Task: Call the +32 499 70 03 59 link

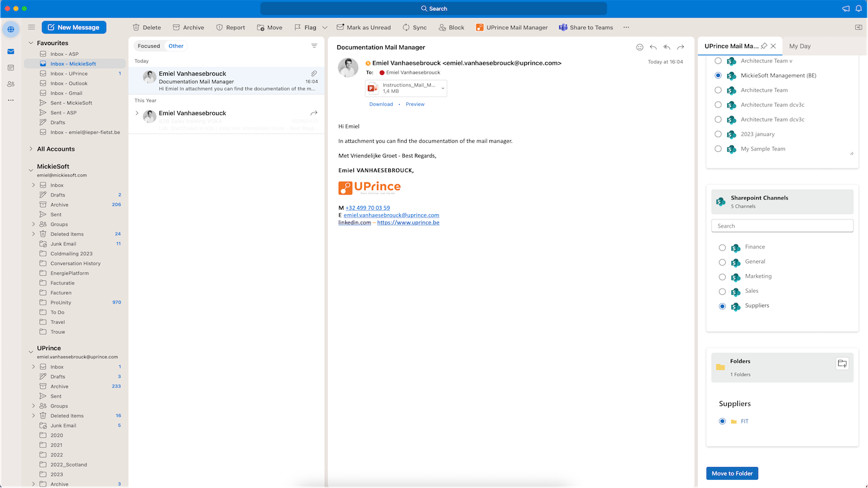Action: click(x=367, y=208)
